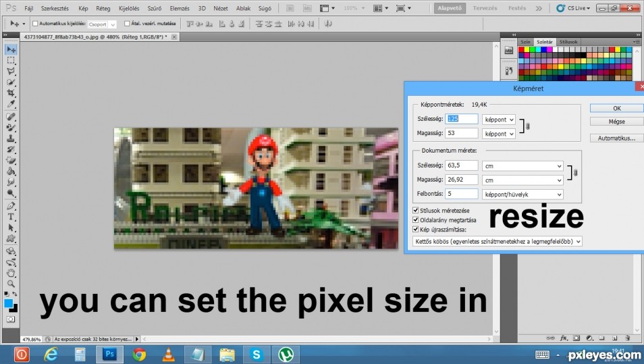Uncheck Oldalarány megtartása checkbox
The image size is (644, 364).
(415, 219)
